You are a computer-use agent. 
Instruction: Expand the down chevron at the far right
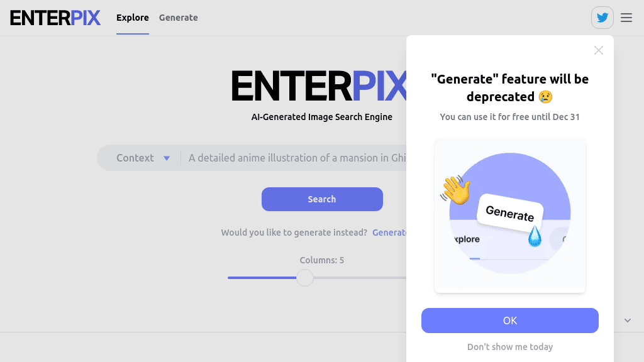tap(627, 320)
